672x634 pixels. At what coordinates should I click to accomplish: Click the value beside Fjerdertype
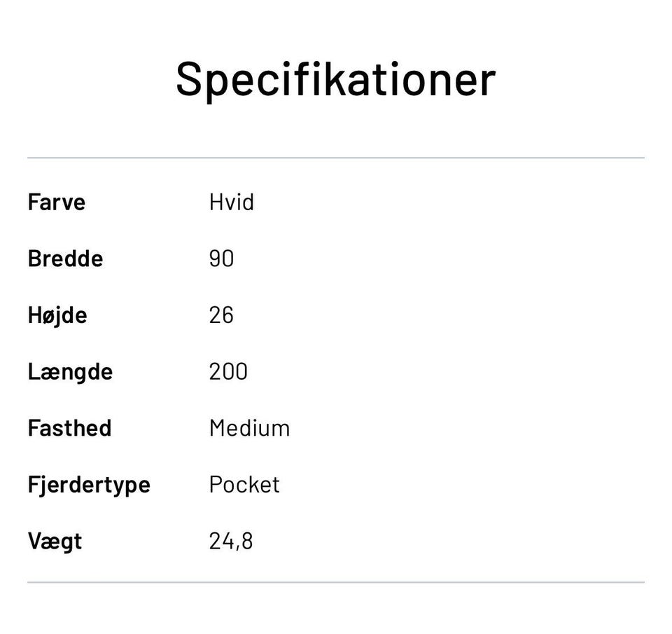tap(244, 485)
